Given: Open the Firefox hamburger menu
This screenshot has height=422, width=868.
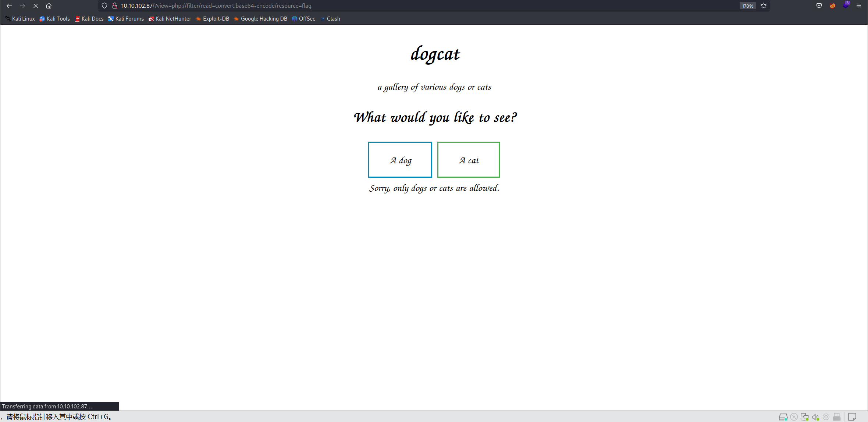Looking at the screenshot, I should coord(859,6).
